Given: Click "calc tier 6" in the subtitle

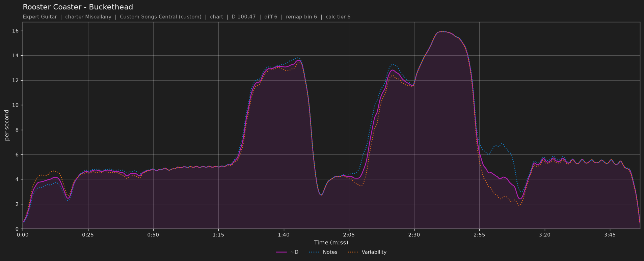Looking at the screenshot, I should (338, 17).
